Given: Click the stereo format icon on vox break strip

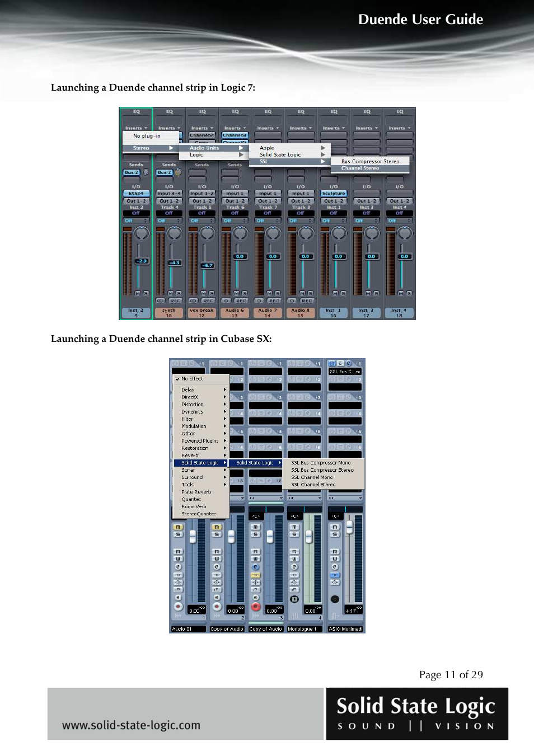Looking at the screenshot, I should [x=194, y=301].
